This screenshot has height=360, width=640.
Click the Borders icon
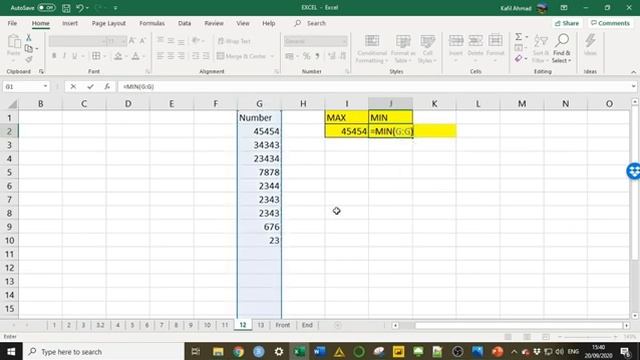pyautogui.click(x=96, y=56)
